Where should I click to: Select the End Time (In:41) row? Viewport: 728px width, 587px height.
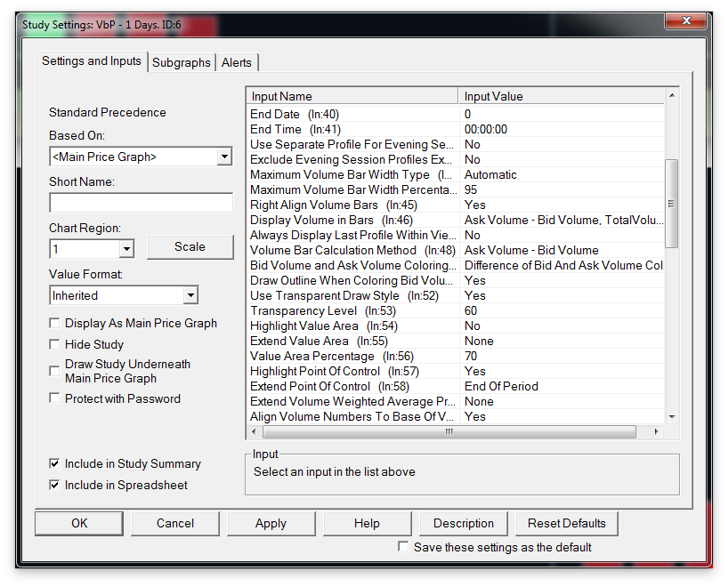point(456,130)
